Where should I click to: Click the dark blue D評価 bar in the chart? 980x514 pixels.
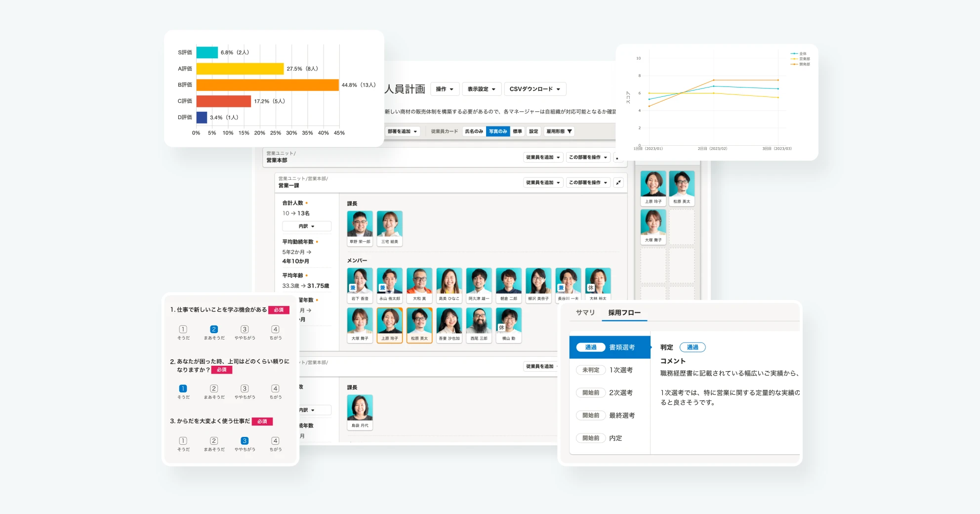202,118
